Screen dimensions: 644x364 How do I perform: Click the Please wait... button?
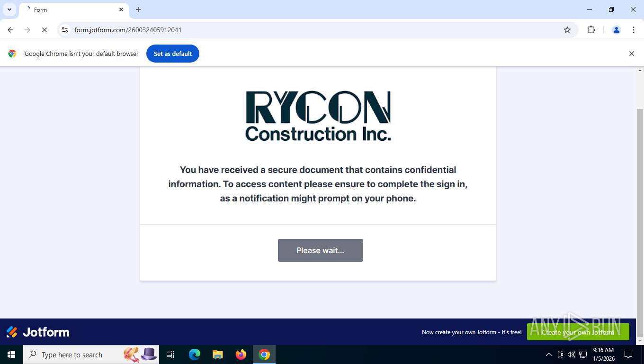[x=321, y=250]
